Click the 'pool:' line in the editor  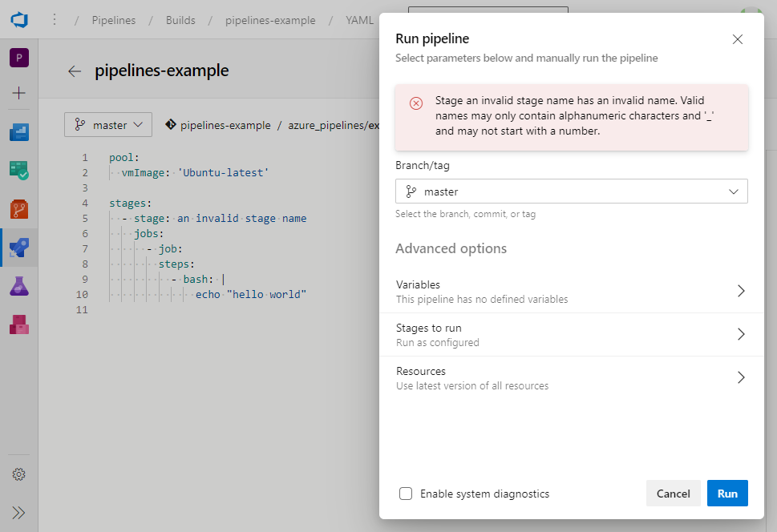[123, 158]
